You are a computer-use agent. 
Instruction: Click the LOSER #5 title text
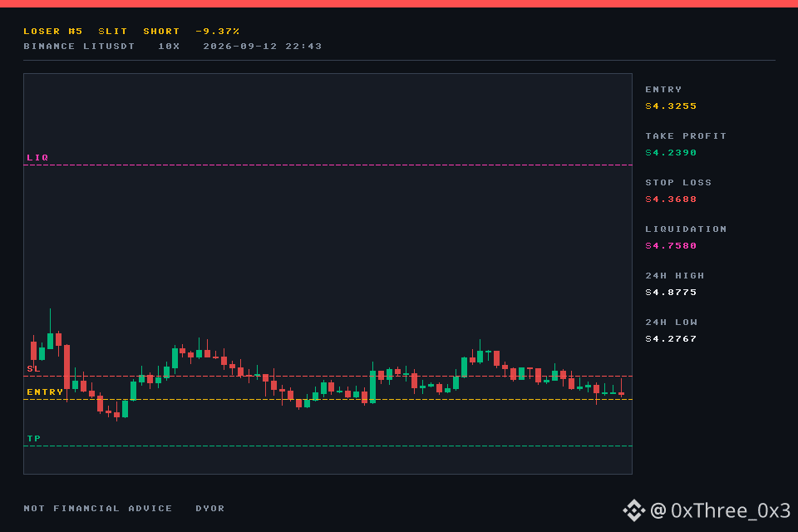[53, 31]
